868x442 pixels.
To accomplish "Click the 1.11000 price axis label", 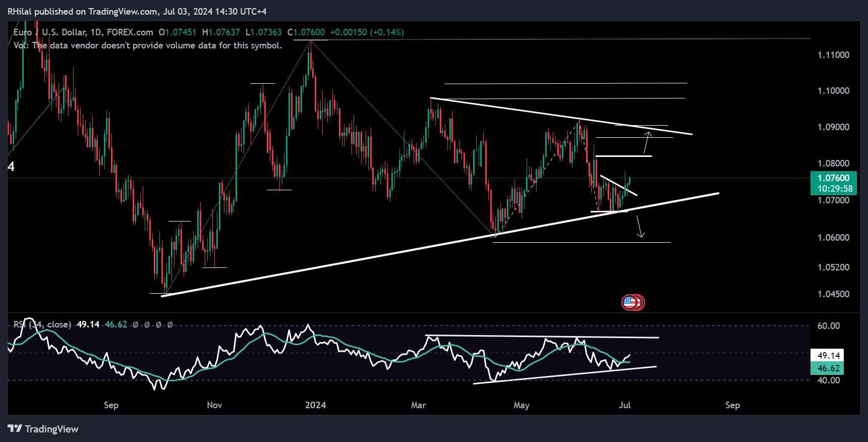I will 833,54.
